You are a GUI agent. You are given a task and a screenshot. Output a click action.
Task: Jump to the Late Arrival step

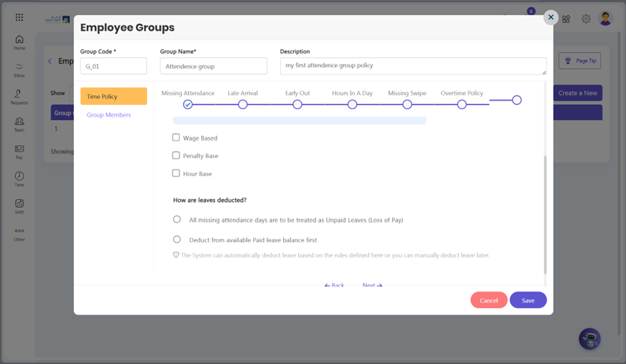pos(242,105)
